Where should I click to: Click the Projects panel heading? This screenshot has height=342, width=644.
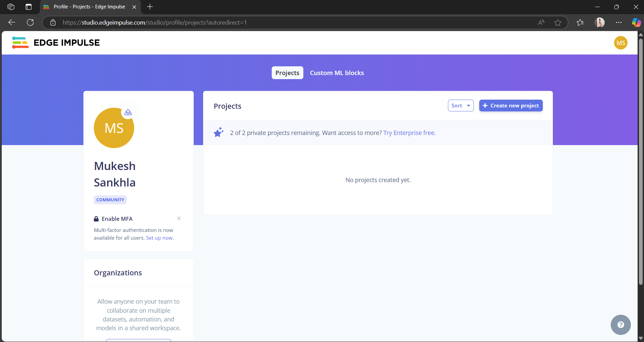click(227, 106)
